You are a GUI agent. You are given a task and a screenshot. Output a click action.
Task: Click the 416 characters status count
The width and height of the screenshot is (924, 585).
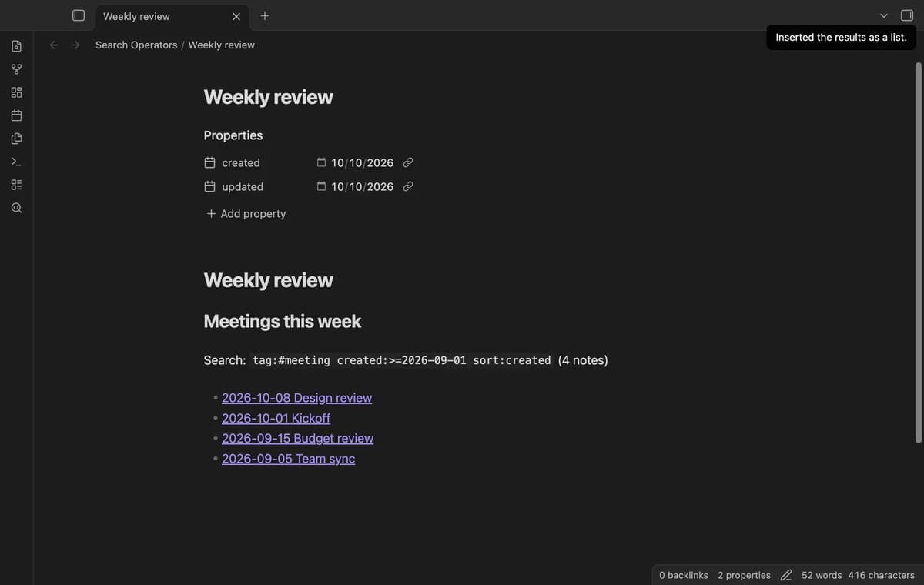[x=881, y=575]
